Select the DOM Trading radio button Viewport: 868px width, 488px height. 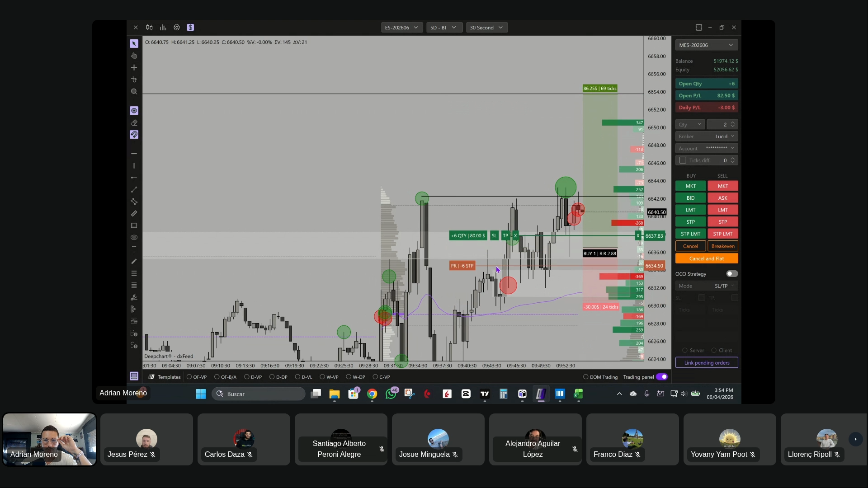585,377
